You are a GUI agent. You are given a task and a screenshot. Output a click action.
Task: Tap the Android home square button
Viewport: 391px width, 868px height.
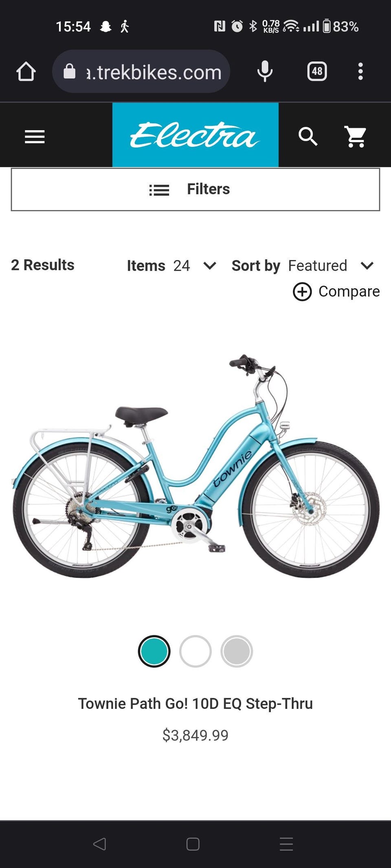193,844
